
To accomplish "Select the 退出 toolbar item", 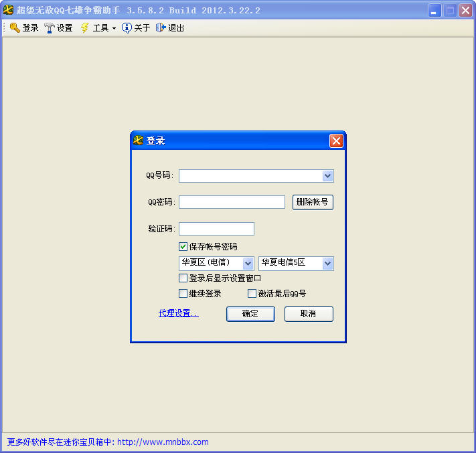I will click(170, 28).
